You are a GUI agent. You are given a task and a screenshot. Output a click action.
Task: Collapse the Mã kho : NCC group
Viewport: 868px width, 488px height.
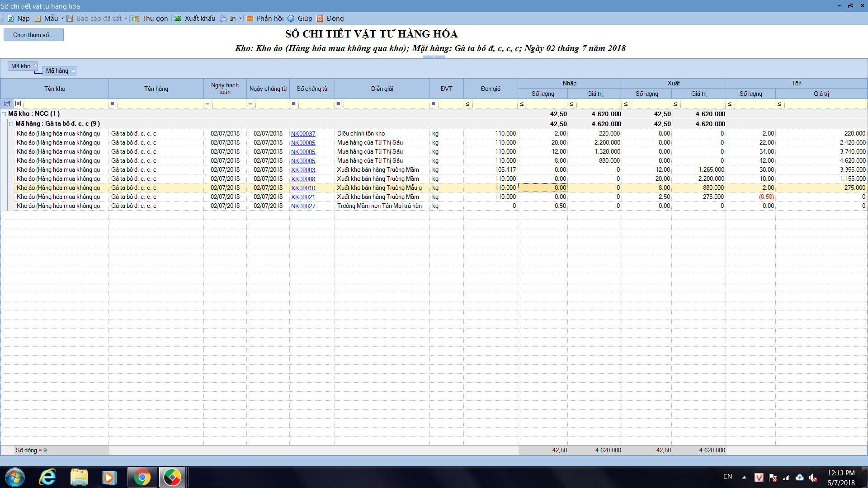click(x=4, y=114)
